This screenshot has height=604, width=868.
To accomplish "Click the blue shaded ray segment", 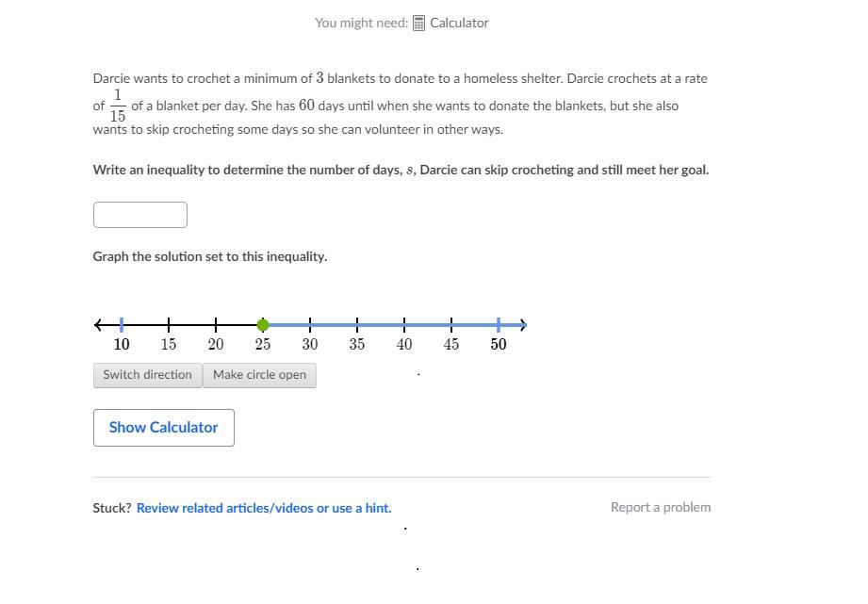I will click(x=381, y=325).
